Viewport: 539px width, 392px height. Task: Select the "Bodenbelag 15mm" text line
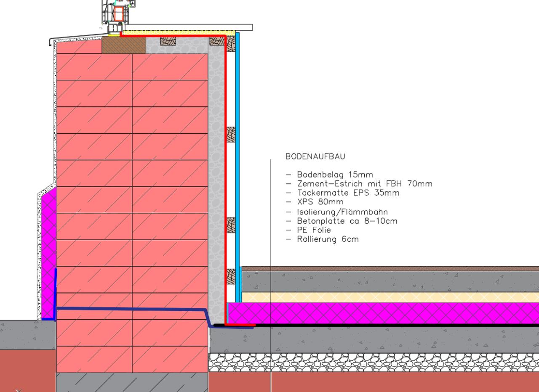(x=334, y=175)
